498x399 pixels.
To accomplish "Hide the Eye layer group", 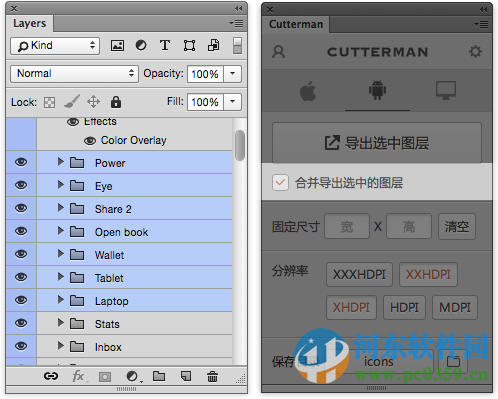I will click(x=21, y=185).
